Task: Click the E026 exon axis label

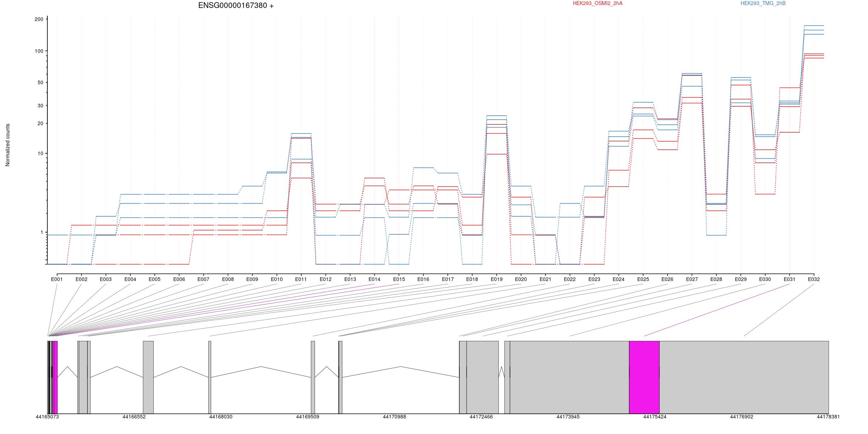Action: (x=667, y=279)
